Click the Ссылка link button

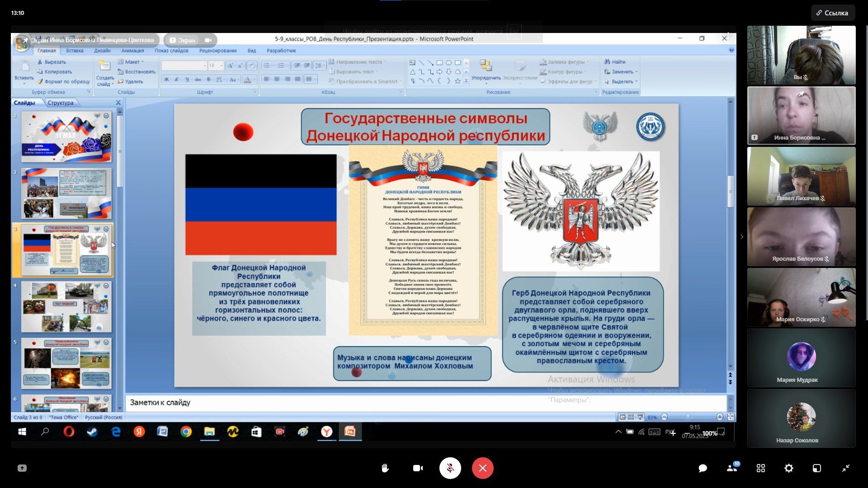coord(833,13)
